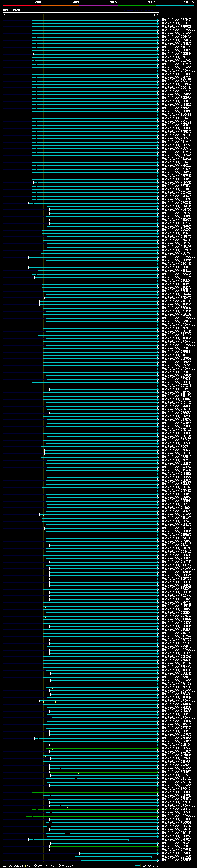Open hit UniRef100_A9RUE9
This screenshot has width=197, height=868.
pos(177,26)
